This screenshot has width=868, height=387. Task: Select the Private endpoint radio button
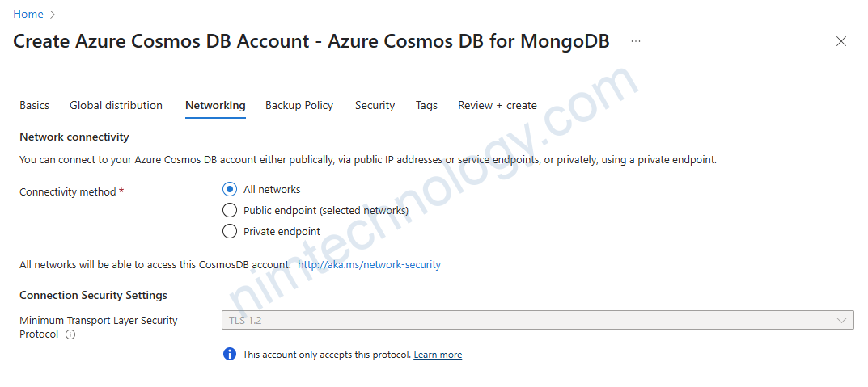point(230,232)
